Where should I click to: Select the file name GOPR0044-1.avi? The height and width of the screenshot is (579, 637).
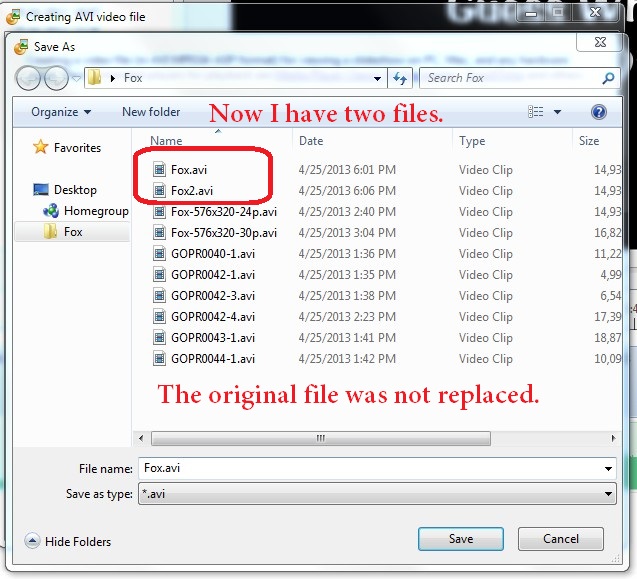213,359
